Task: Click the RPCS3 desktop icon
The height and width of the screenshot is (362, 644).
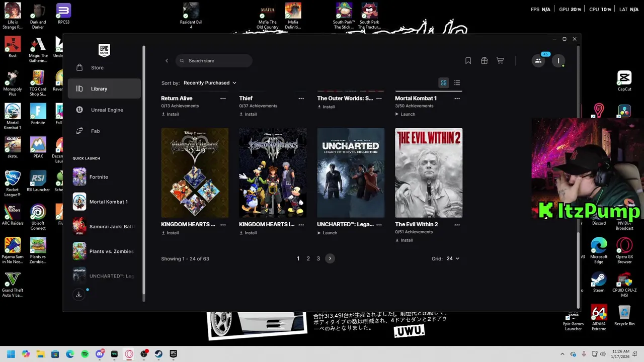Action: click(63, 14)
